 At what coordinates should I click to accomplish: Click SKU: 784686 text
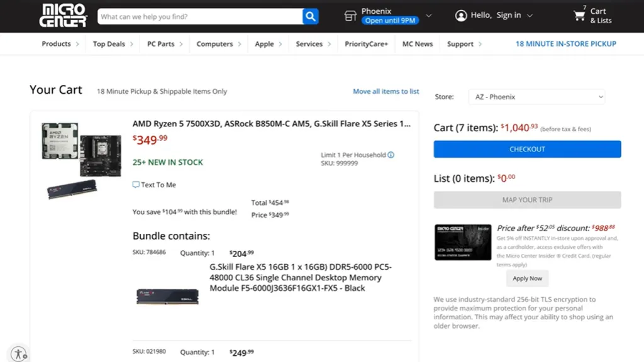pos(149,252)
